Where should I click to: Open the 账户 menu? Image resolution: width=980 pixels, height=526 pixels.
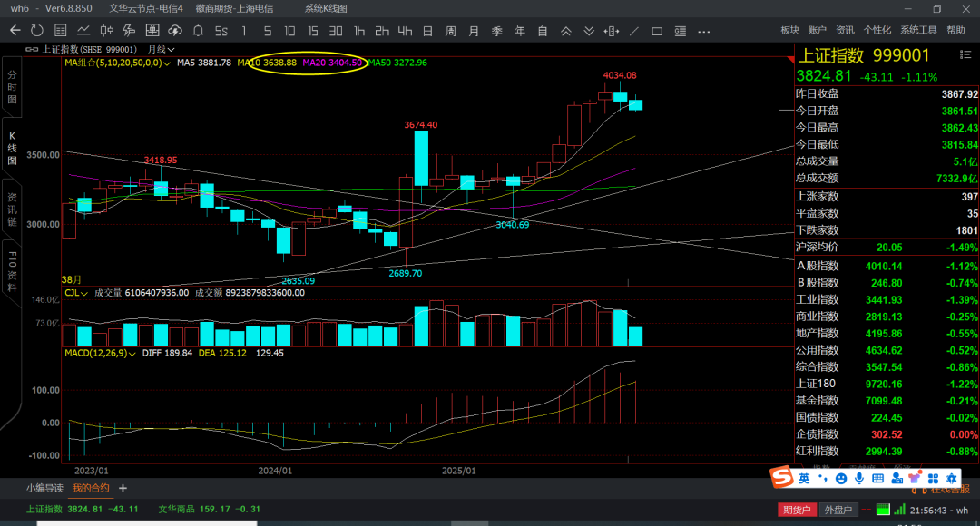(817, 30)
